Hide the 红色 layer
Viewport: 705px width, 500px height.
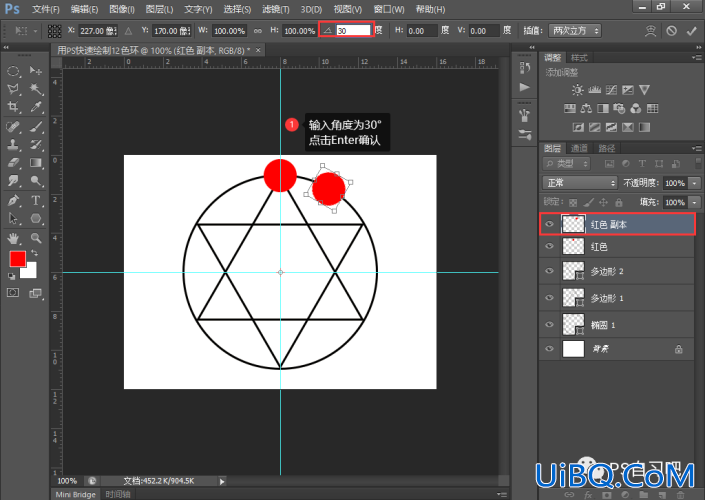(x=549, y=246)
